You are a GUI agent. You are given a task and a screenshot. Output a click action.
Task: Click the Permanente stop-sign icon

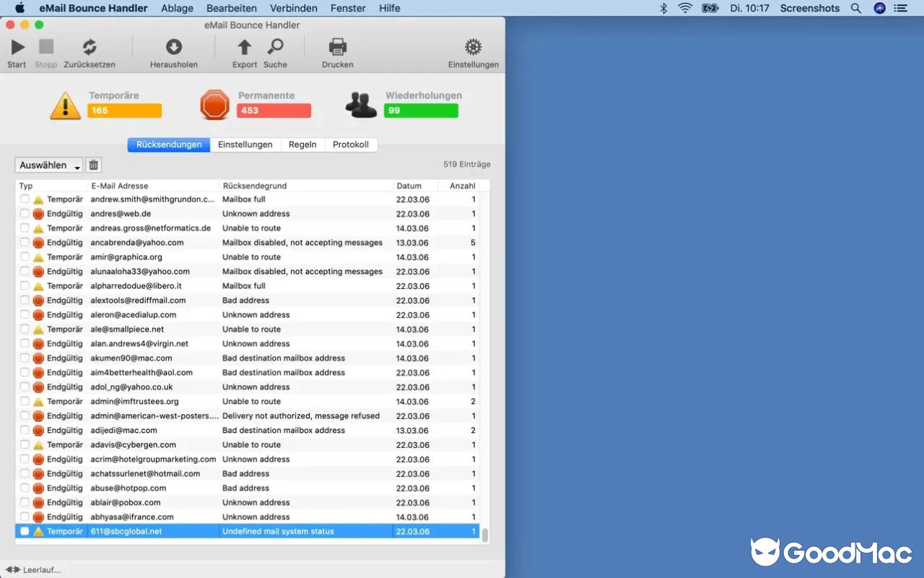(214, 104)
